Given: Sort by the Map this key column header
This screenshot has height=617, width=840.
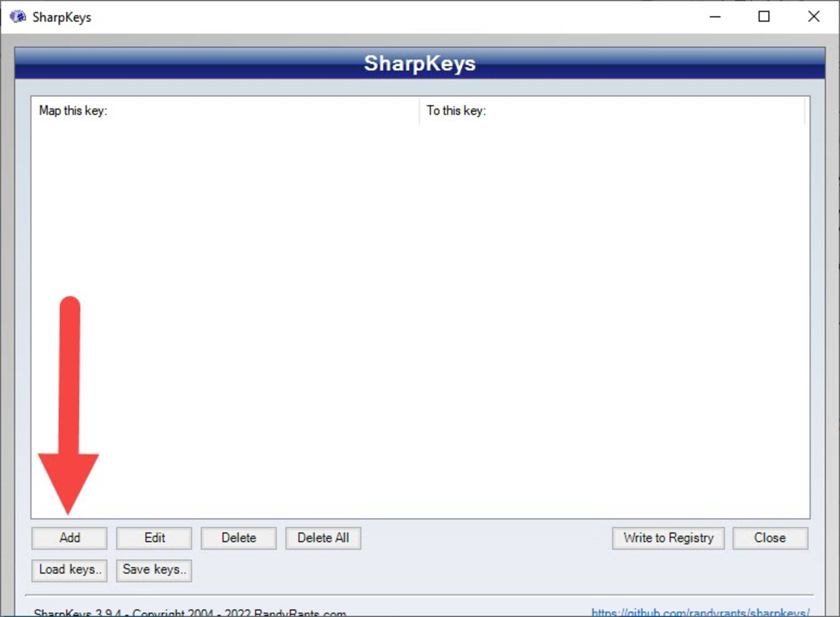Looking at the screenshot, I should [x=219, y=111].
